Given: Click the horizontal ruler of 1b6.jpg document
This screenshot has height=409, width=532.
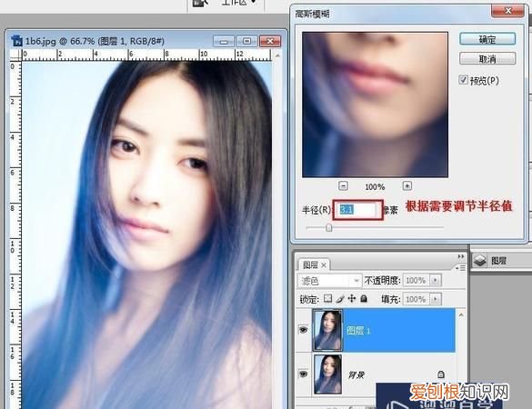Looking at the screenshot, I should [146, 55].
